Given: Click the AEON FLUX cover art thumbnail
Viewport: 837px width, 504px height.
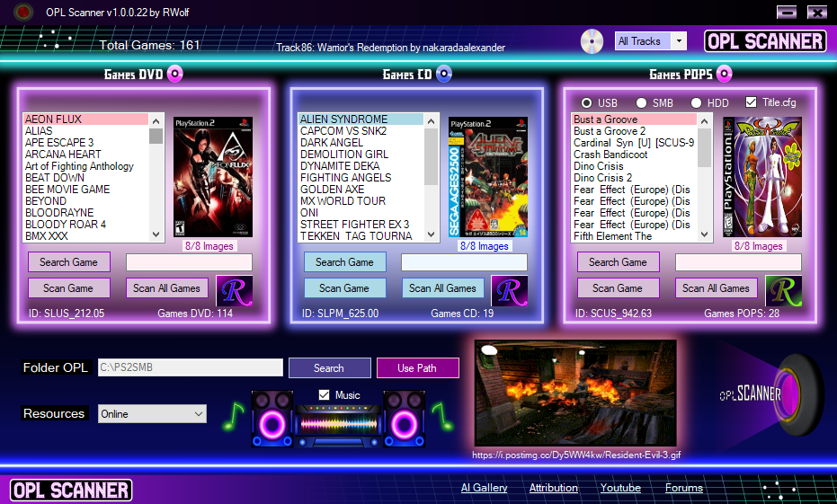Looking at the screenshot, I should [213, 177].
